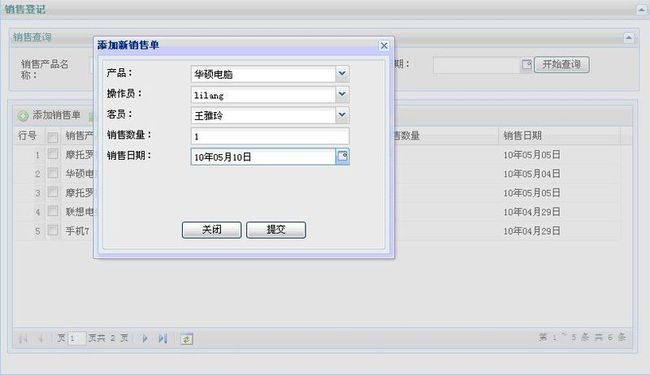This screenshot has height=375, width=650.
Task: Check the checkbox for row 3
Action: click(53, 192)
